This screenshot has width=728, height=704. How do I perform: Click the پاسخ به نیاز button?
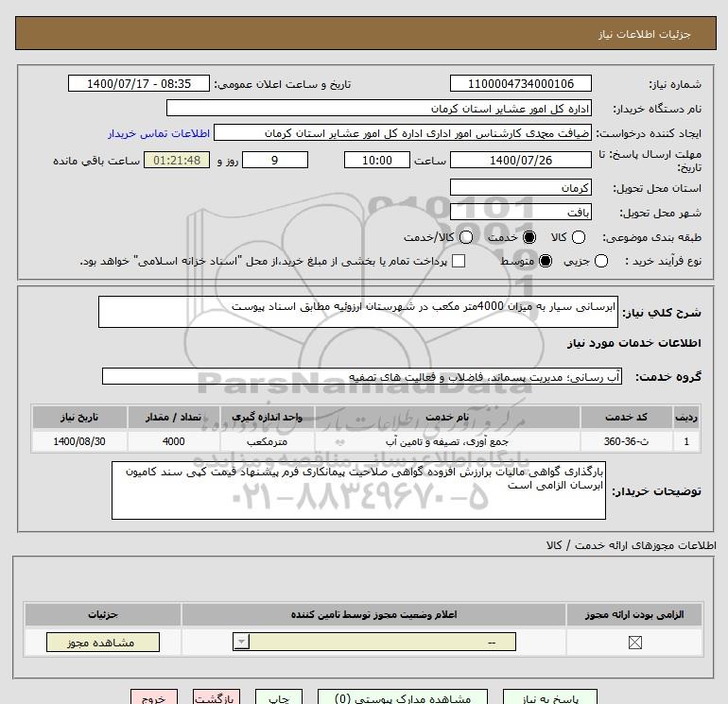click(550, 697)
